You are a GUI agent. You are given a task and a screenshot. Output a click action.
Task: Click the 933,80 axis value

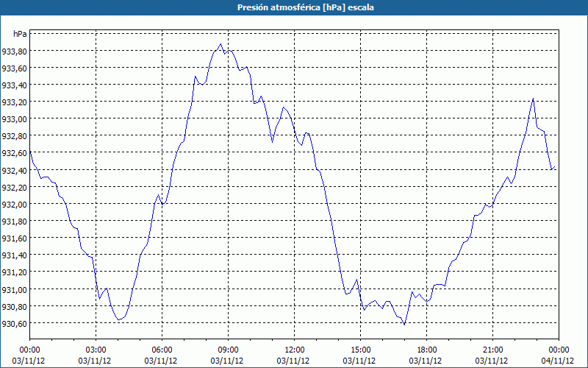[x=14, y=51]
